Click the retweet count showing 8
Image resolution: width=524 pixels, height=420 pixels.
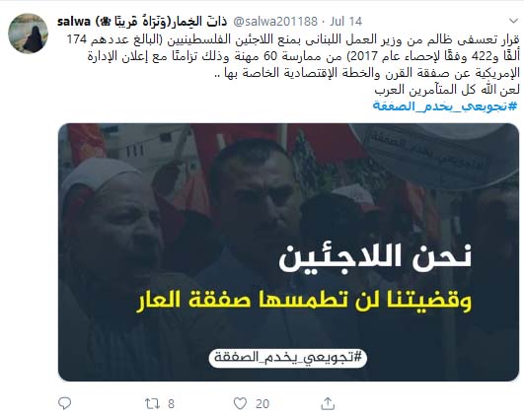[x=171, y=404]
